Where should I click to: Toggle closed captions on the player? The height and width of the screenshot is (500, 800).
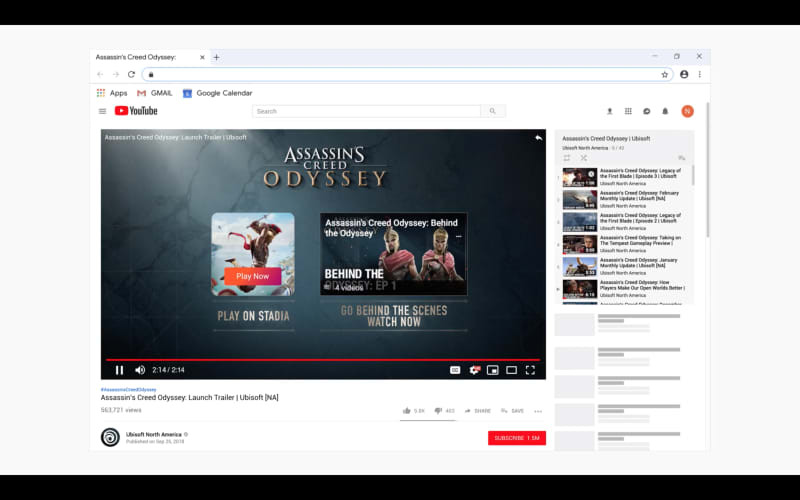455,370
